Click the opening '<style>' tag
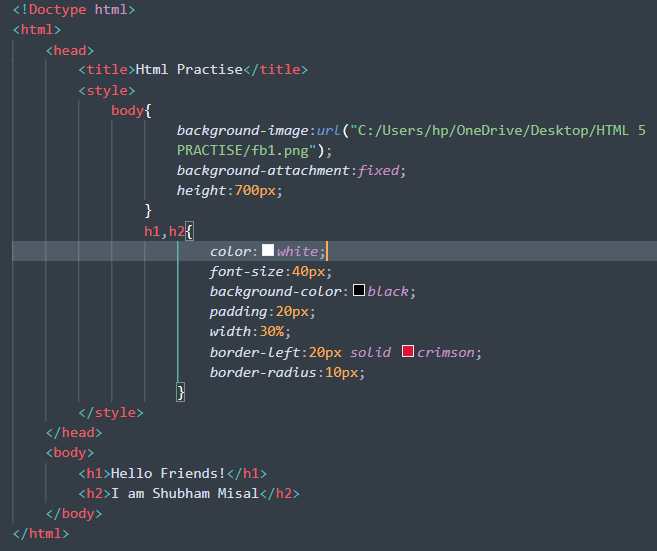This screenshot has width=657, height=551. pyautogui.click(x=107, y=91)
